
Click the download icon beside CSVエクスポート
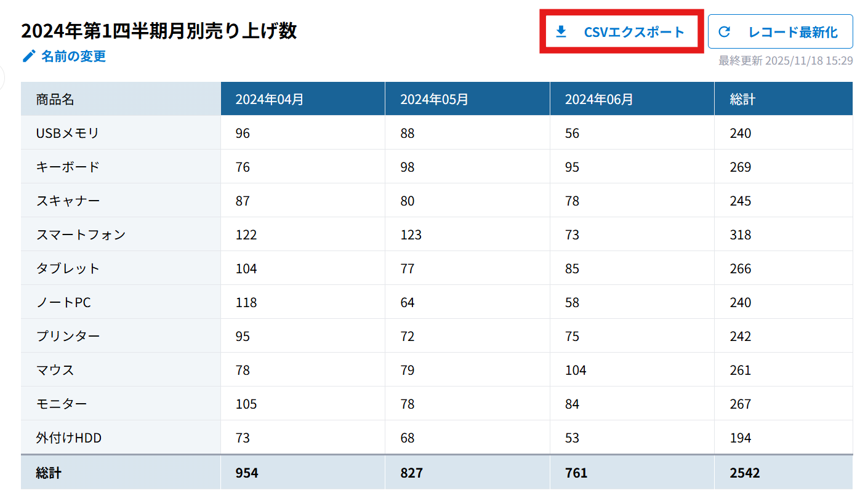(x=561, y=32)
